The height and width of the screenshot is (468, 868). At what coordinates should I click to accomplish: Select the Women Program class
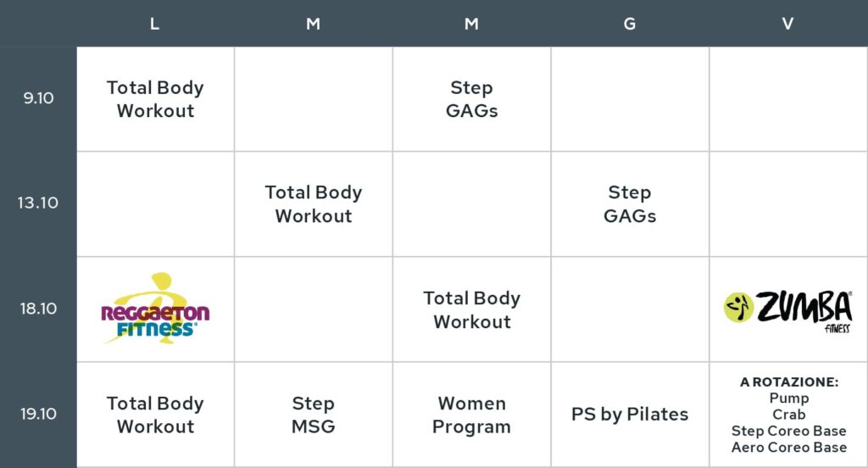[471, 415]
